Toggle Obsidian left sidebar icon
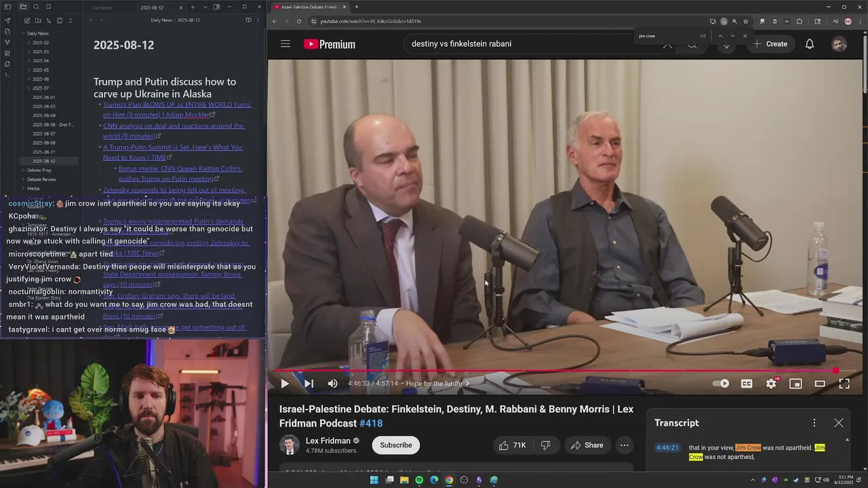This screenshot has width=868, height=488. 7,7
